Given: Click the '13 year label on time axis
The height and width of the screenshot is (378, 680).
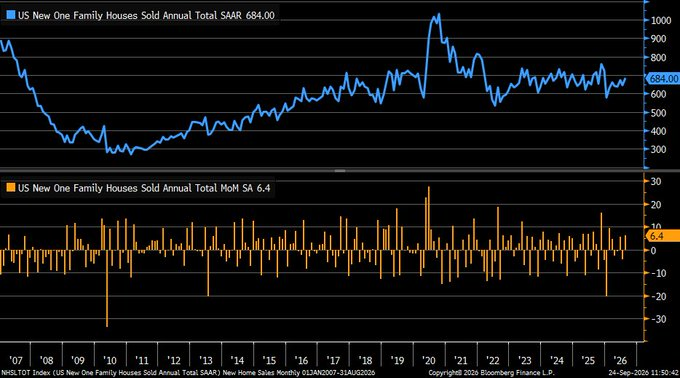Looking at the screenshot, I should (x=206, y=360).
